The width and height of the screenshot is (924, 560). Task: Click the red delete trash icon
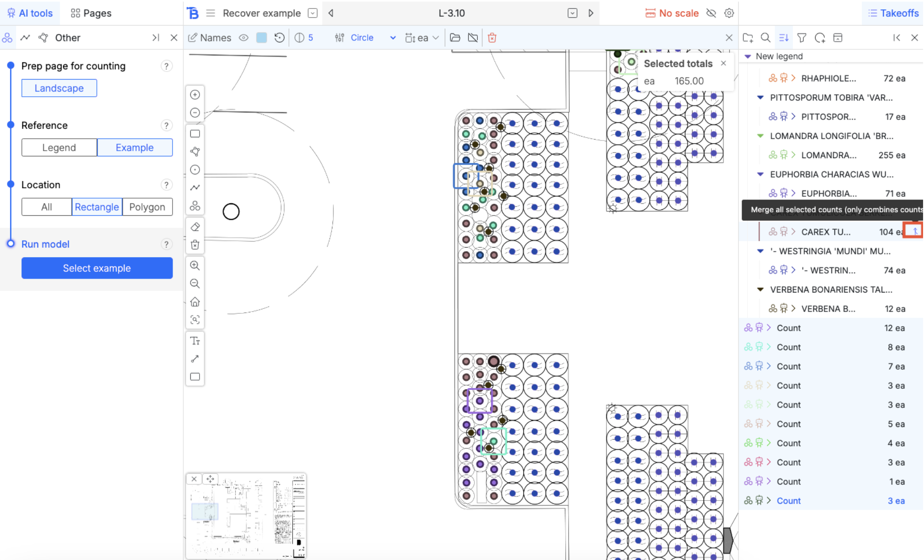[492, 38]
